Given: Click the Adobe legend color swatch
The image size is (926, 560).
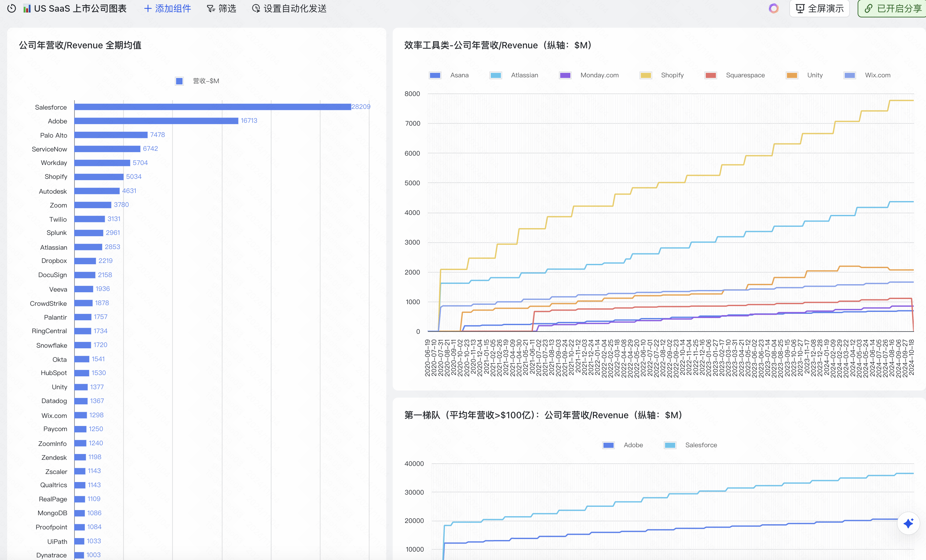Looking at the screenshot, I should pos(608,445).
